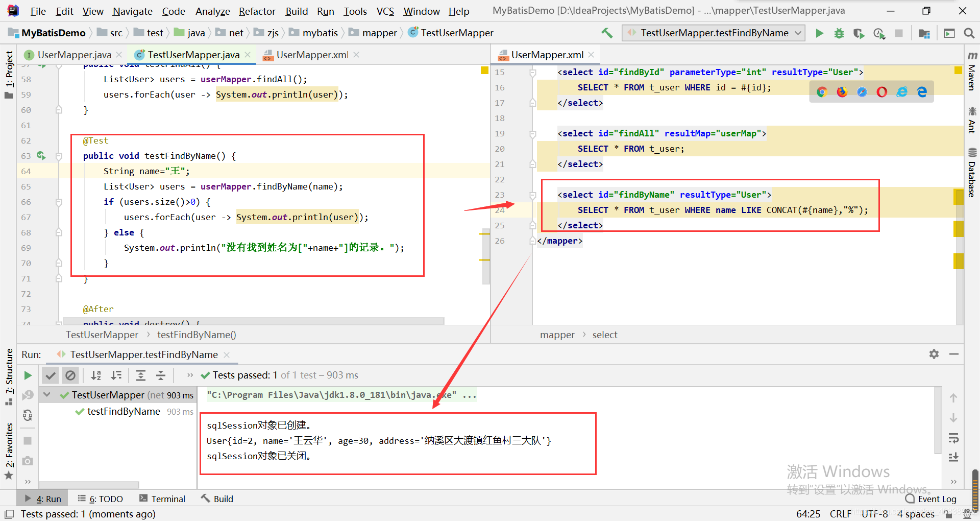
Task: Open Project Structure icon in toolbar
Action: point(924,33)
